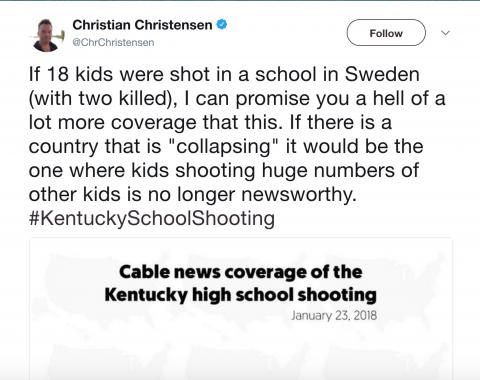Screen dimensions: 480x380
Task: Visit the @ChrChristensen handle
Action: coord(113,42)
